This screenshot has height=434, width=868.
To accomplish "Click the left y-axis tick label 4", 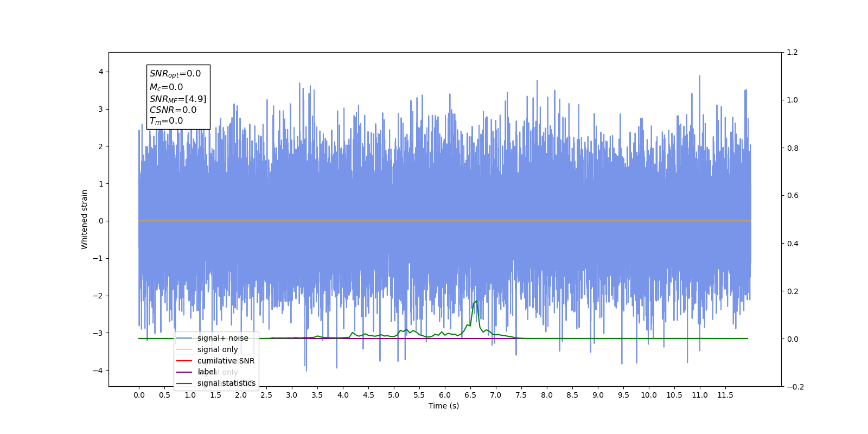I will point(100,72).
